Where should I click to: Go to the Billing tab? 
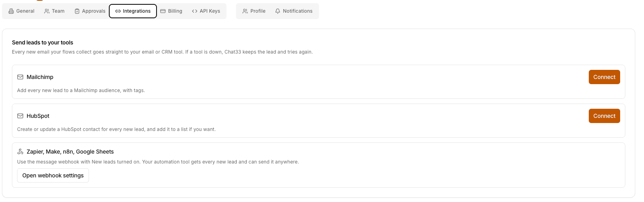pos(171,11)
